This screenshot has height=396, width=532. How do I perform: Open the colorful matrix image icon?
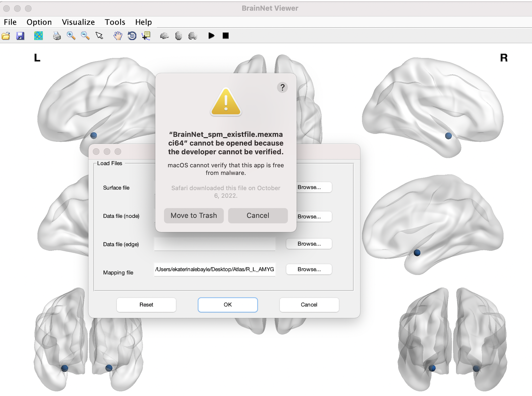point(38,36)
